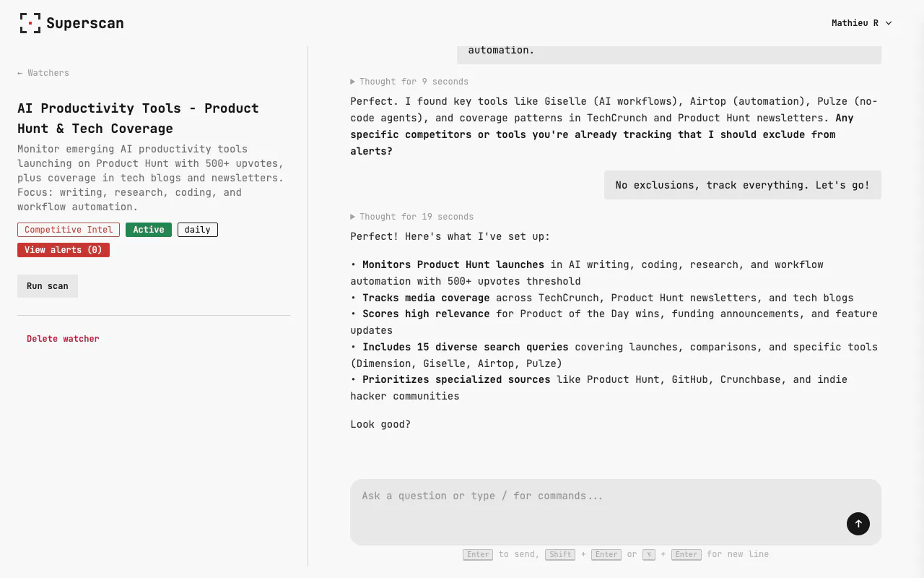
Task: Toggle the Active status badge
Action: (149, 230)
